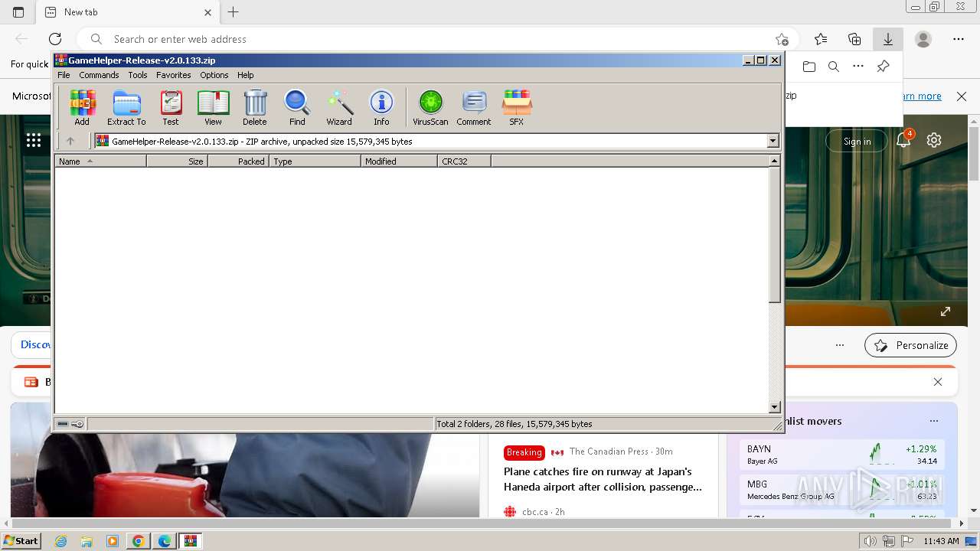The height and width of the screenshot is (551, 980).
Task: Sort by the Packed column header
Action: pos(238,161)
